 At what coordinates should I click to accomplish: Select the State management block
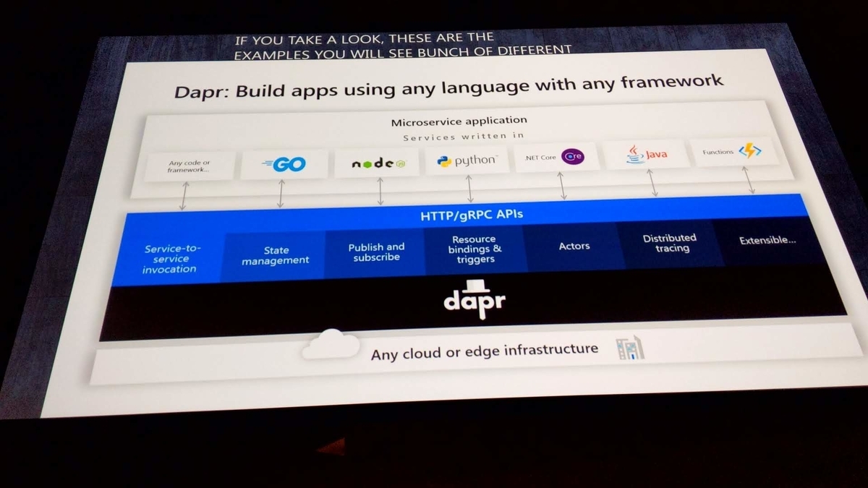pos(275,255)
